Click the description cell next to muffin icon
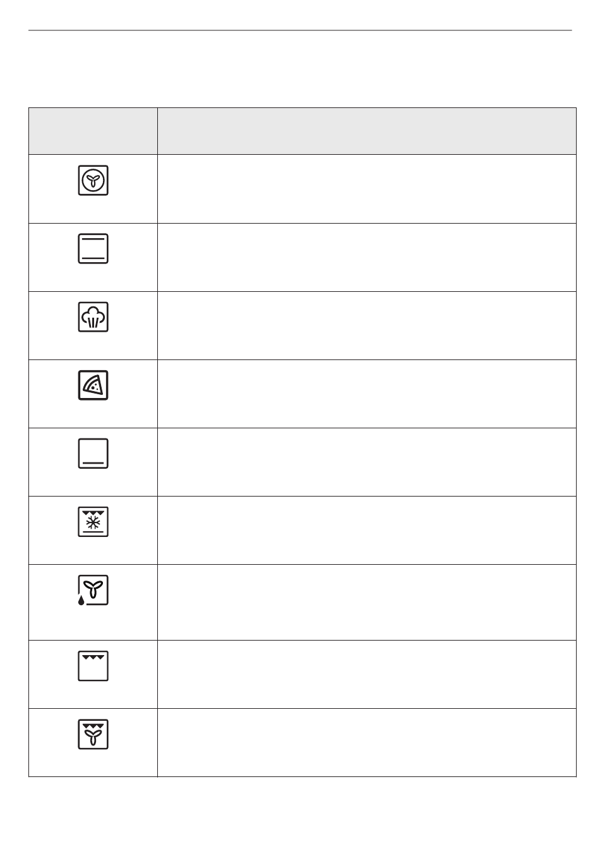 point(367,326)
